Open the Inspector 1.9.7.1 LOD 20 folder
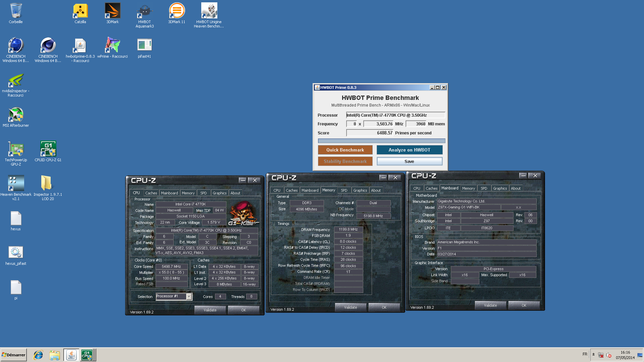644x362 pixels. 48,188
